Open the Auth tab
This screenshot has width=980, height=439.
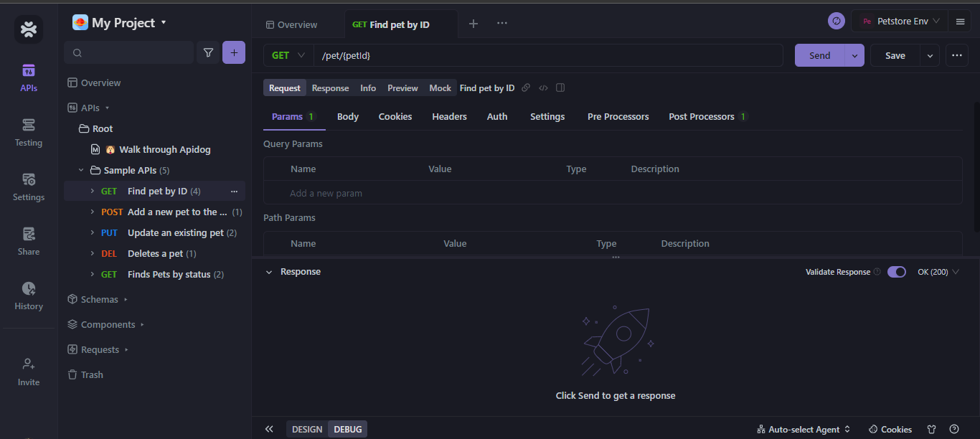point(497,116)
